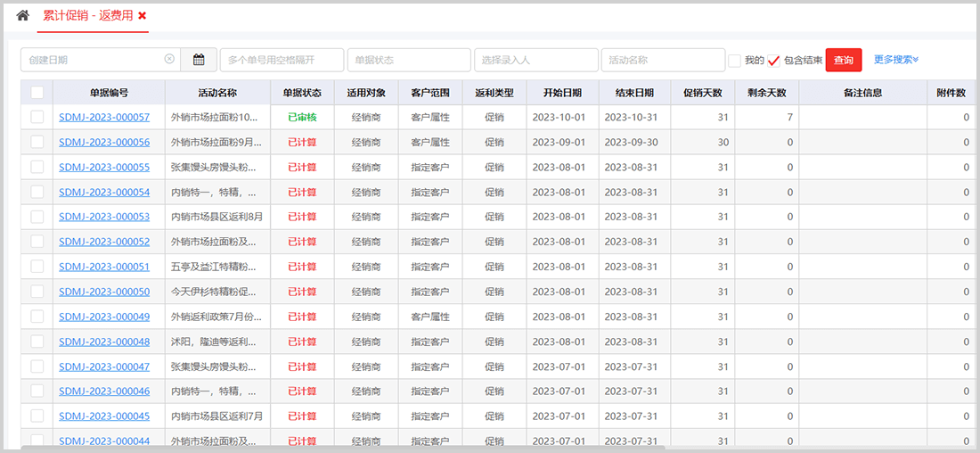Open the calendar date picker icon

(199, 60)
